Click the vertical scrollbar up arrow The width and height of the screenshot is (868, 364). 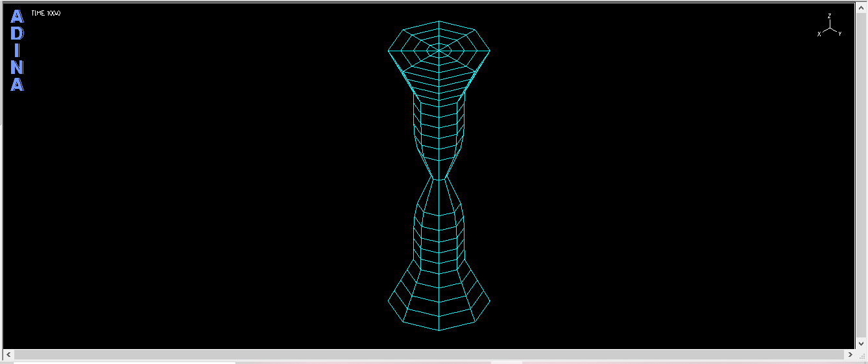[x=862, y=8]
